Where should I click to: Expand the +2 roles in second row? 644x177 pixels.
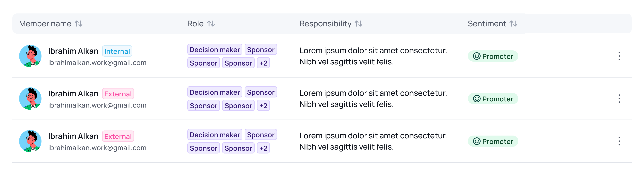tap(263, 106)
